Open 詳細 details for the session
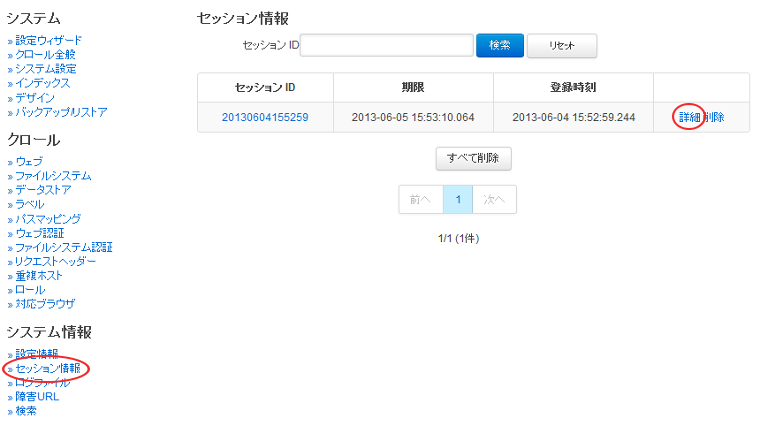Screen dimensions: 760x426 [x=690, y=118]
